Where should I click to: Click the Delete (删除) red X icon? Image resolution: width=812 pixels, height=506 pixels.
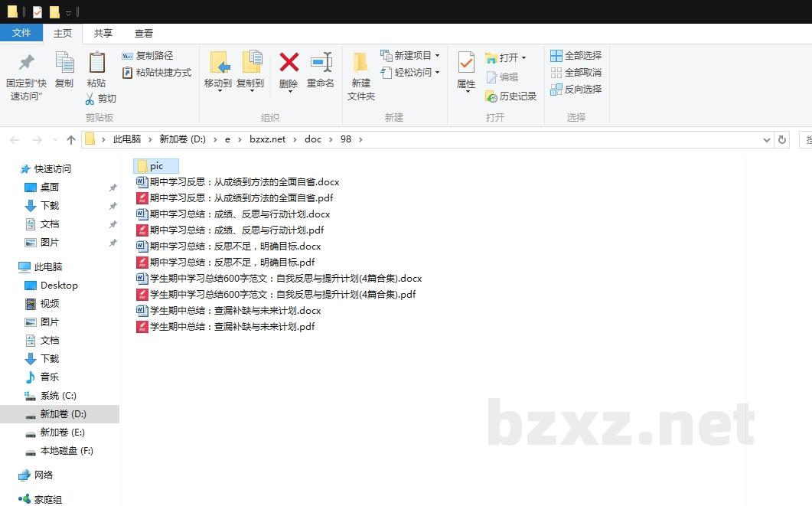click(x=289, y=63)
